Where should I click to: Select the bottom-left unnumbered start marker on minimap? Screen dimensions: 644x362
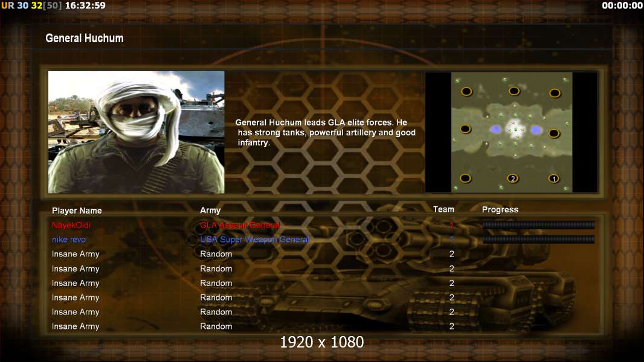click(465, 179)
